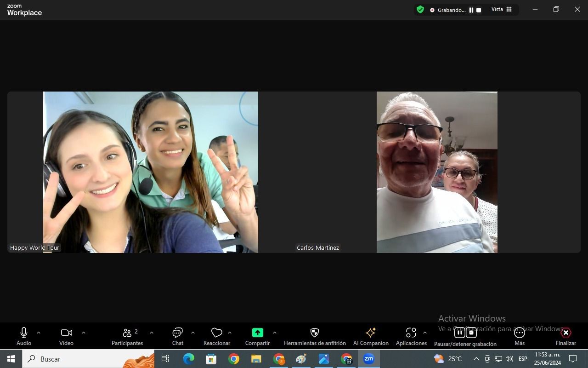
Task: Mute the microphone via the Audio button
Action: coord(24,336)
